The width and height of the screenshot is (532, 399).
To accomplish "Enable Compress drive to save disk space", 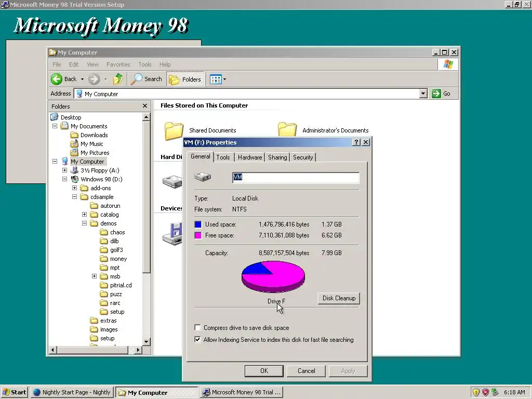I will (x=197, y=327).
